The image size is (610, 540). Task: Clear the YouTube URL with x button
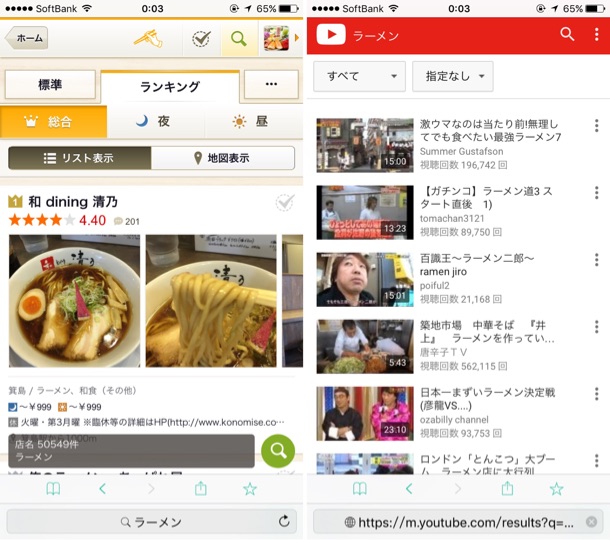591,522
